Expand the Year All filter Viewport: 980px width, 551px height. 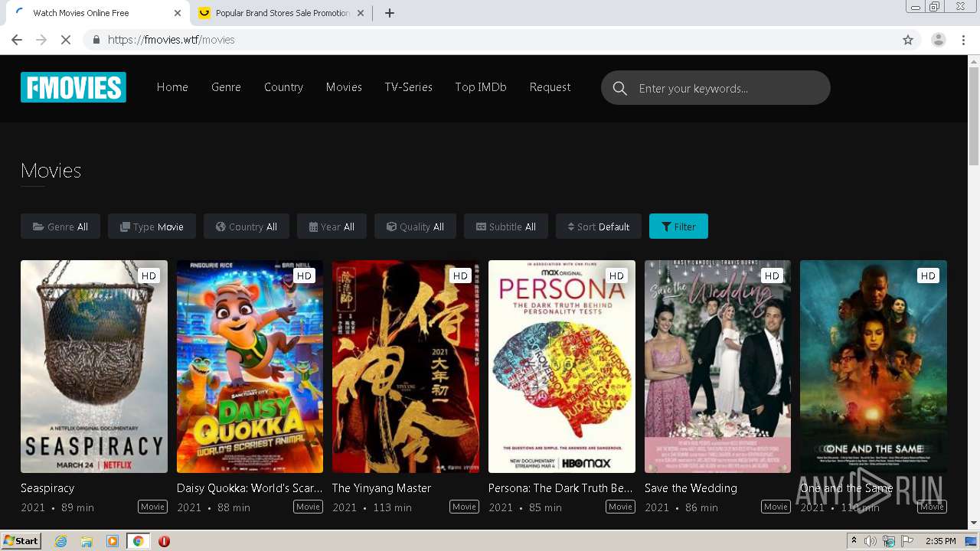332,227
